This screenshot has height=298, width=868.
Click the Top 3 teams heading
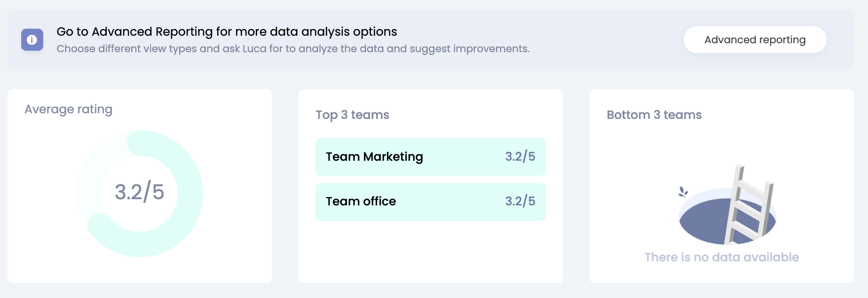coord(352,115)
